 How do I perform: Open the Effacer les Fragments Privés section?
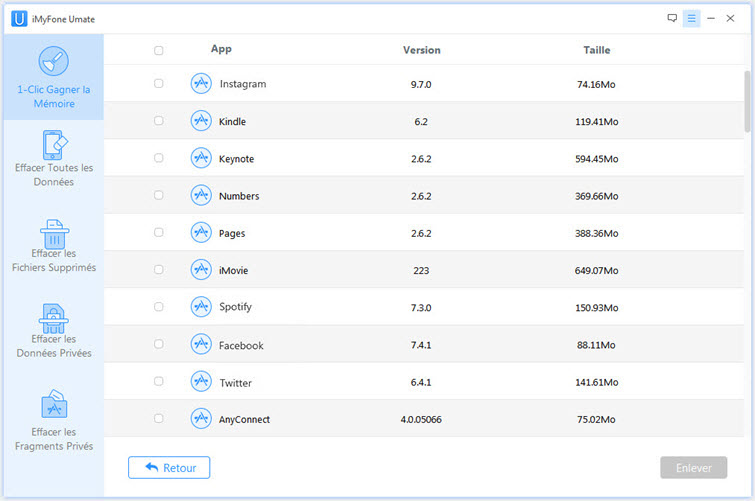[53, 420]
